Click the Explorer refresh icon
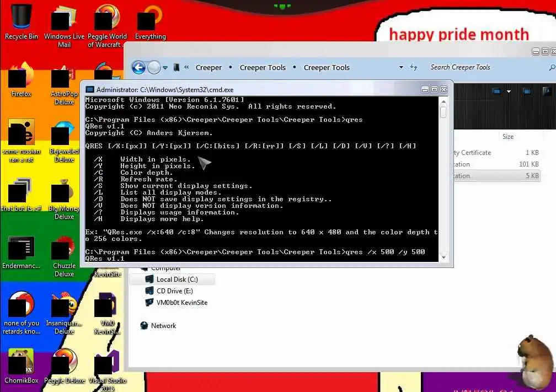556x392 pixels. pos(414,67)
